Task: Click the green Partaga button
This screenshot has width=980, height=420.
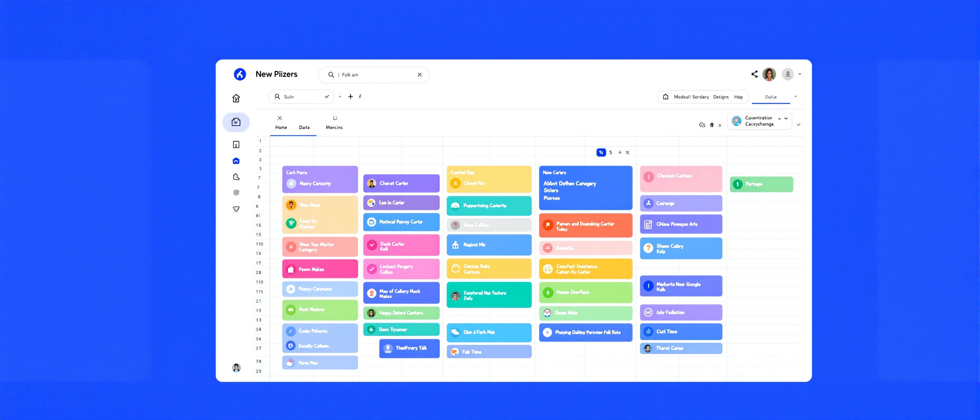Action: [761, 184]
